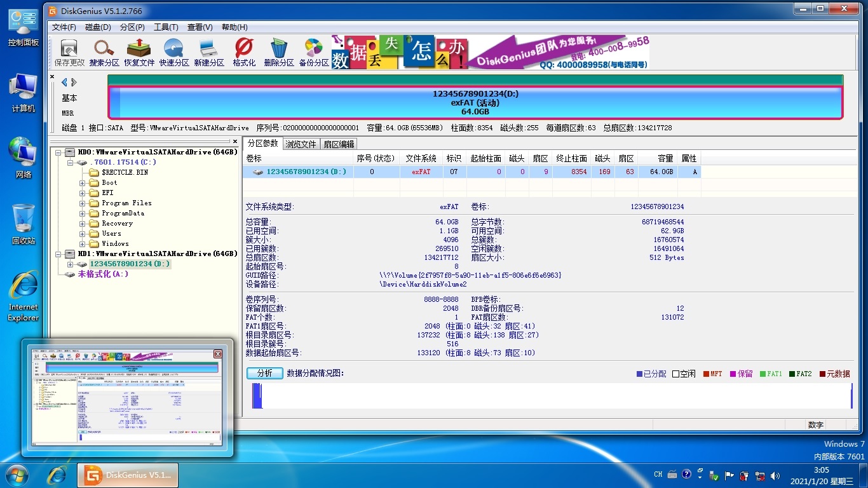Expand the Windows folder node

pyautogui.click(x=82, y=244)
